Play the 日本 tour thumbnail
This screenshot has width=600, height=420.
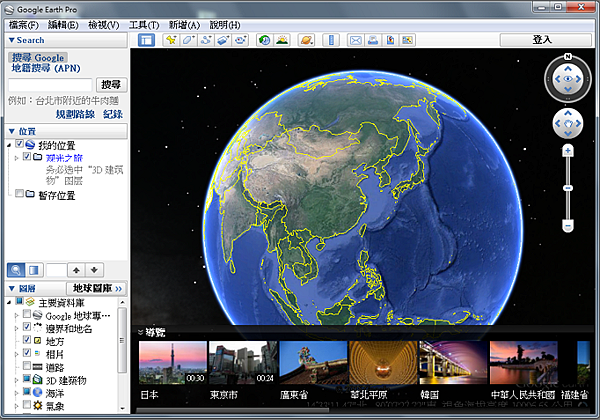[173, 363]
